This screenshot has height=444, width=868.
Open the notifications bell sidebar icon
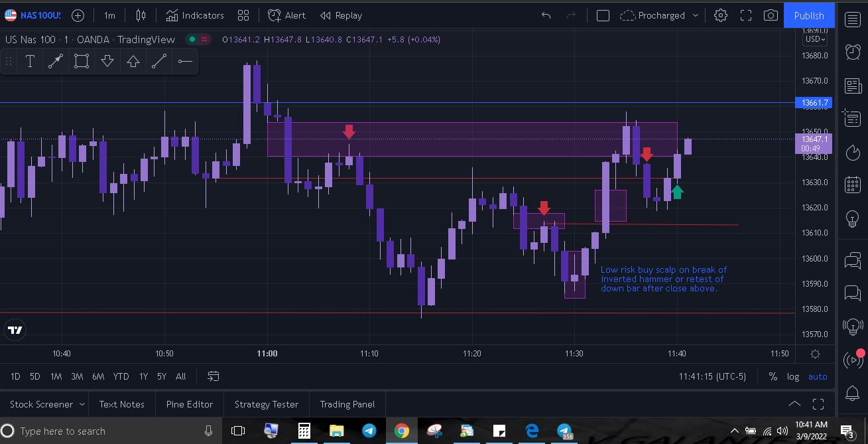853,393
